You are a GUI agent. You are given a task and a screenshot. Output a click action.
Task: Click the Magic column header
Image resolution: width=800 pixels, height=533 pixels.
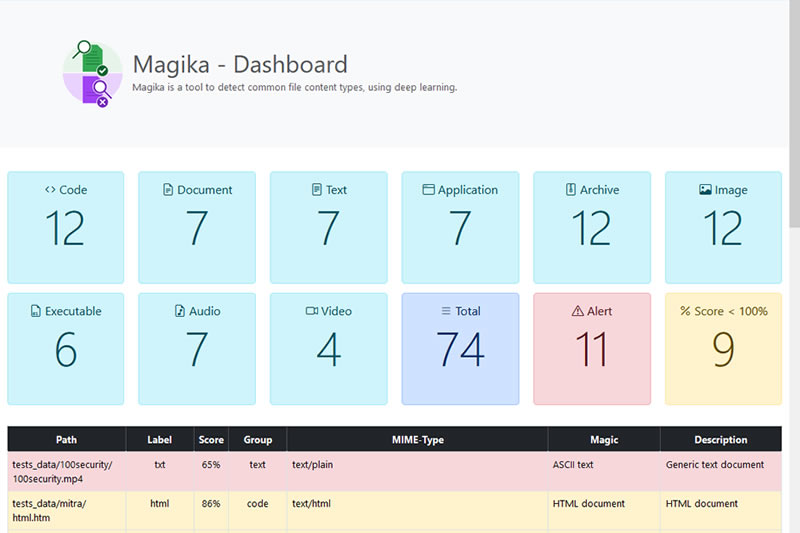pos(604,440)
